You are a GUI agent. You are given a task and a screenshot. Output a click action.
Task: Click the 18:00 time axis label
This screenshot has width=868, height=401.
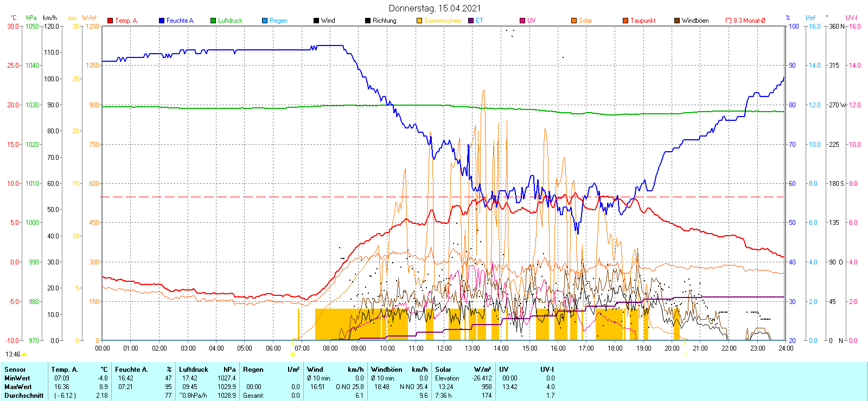[x=615, y=348]
